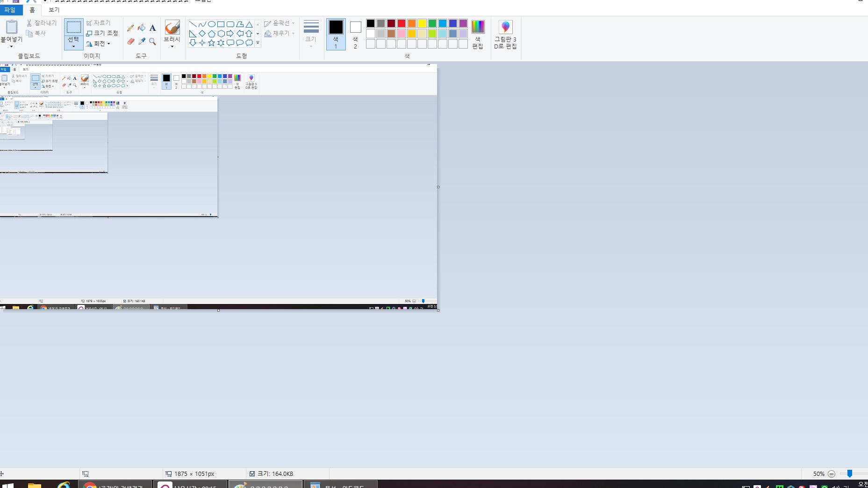Copy selection with 복사
The image size is (868, 488).
[36, 33]
